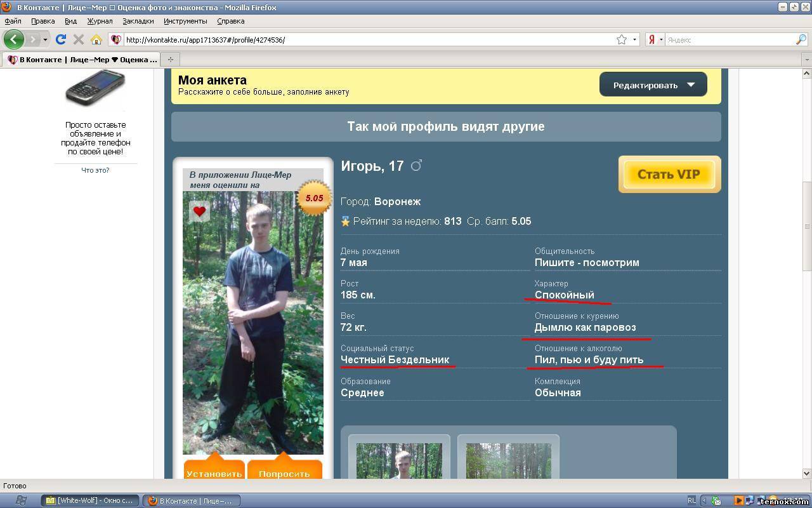Follow the Что это? link
Screen dimensions: 812x508
(x=95, y=170)
